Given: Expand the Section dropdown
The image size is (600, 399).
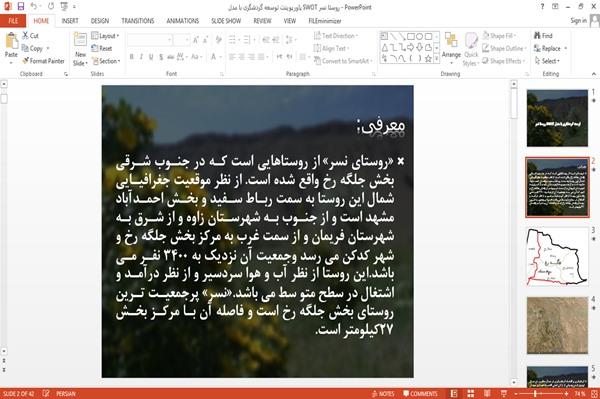Looking at the screenshot, I should click(x=106, y=61).
